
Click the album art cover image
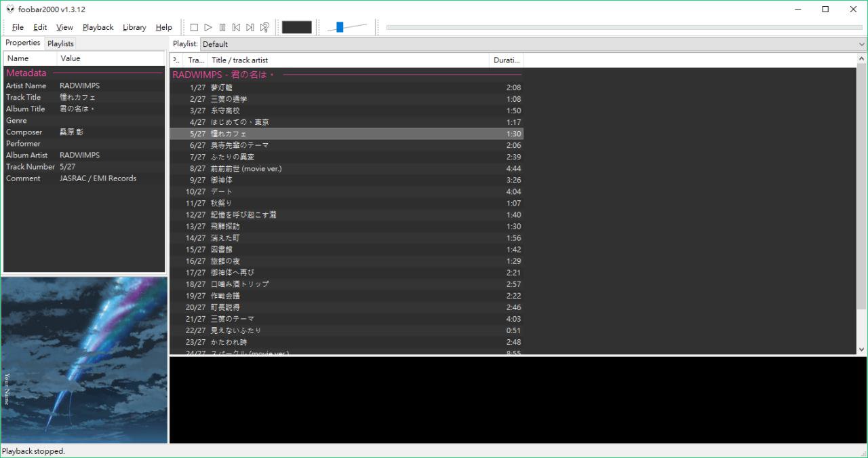pyautogui.click(x=84, y=360)
